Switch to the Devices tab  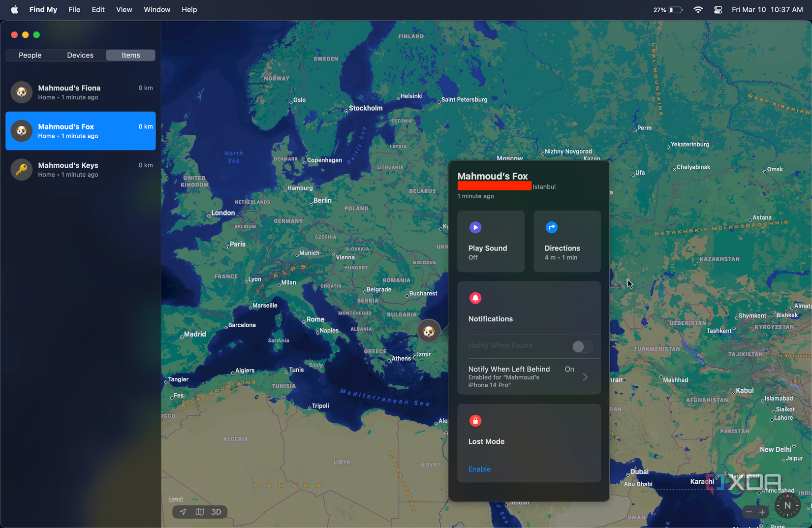pos(80,55)
